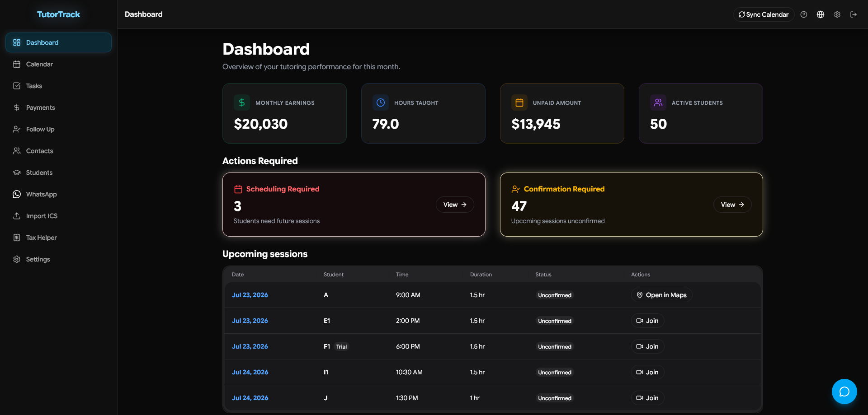Click the 9:00 AM time cell

408,295
